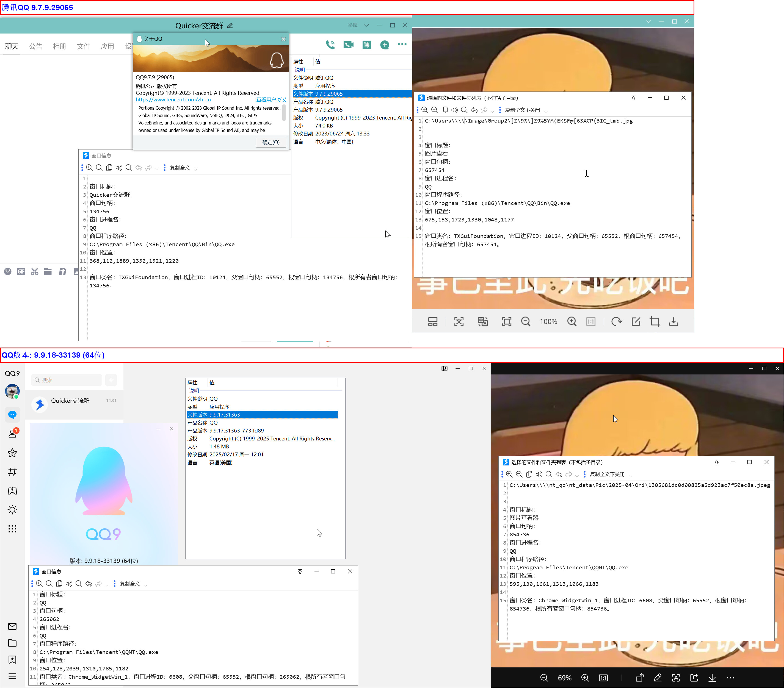Toggle pin-on-top for 窗口信息 window showing 265062
784x688 pixels.
[x=300, y=572]
